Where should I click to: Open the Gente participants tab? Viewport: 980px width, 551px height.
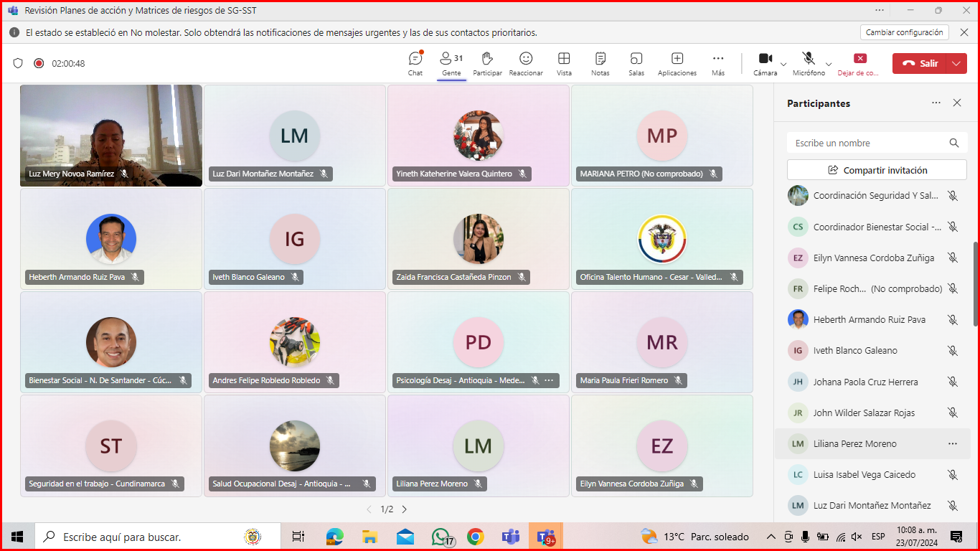(451, 63)
